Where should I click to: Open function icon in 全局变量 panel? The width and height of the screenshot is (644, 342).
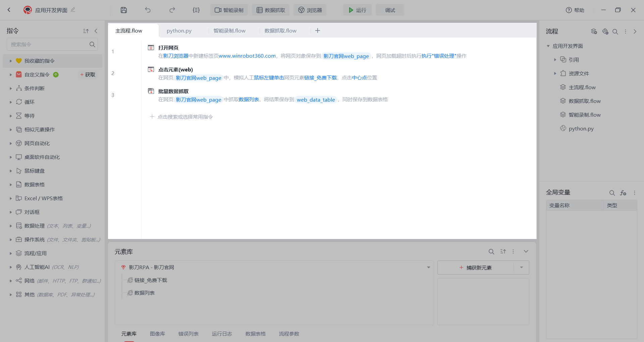[623, 193]
